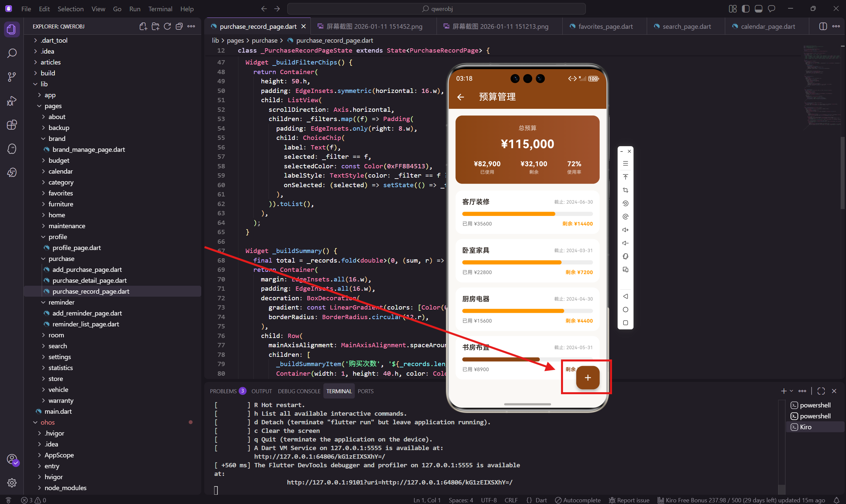The width and height of the screenshot is (846, 504).
Task: Click New Folder icon in Explorer header
Action: click(x=155, y=26)
